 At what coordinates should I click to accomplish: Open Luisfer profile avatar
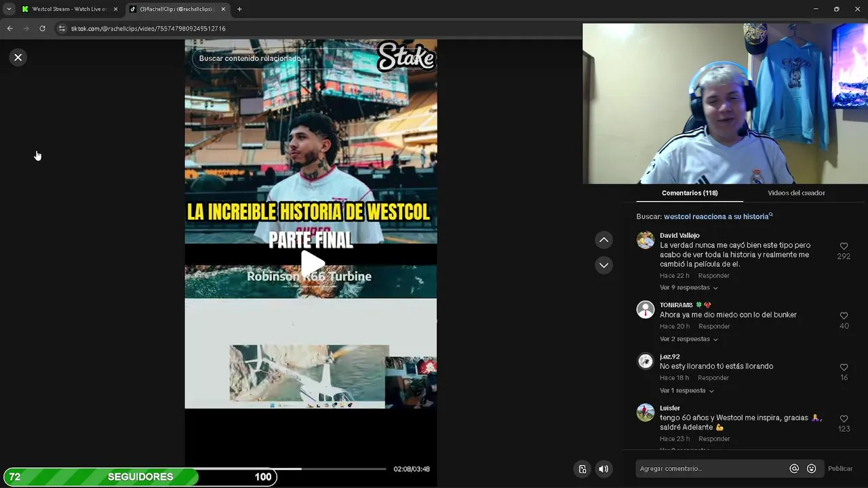click(x=646, y=413)
